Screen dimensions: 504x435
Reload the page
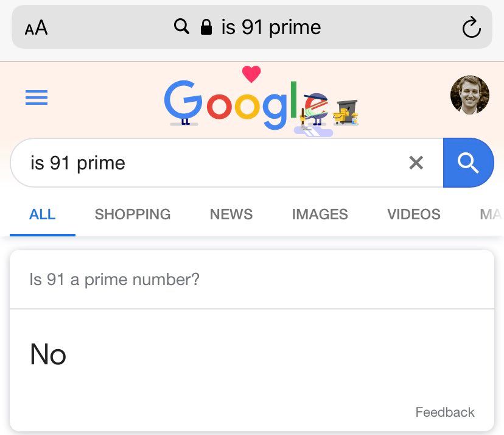[471, 27]
